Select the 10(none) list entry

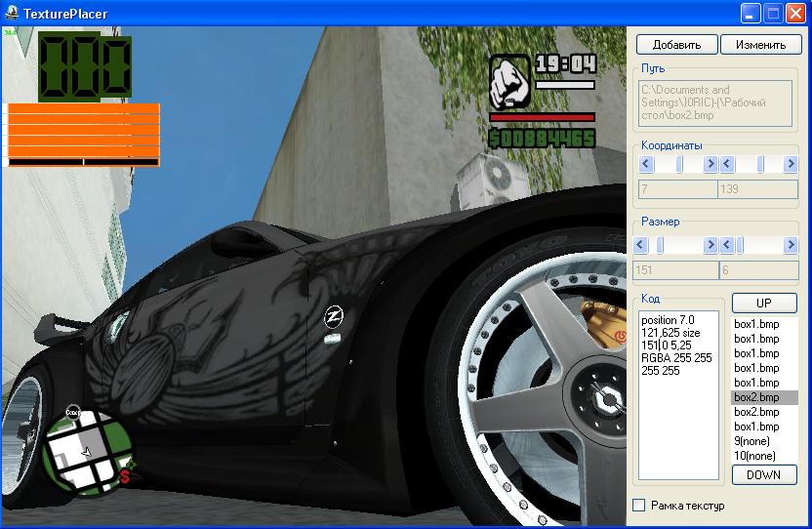[x=764, y=456]
